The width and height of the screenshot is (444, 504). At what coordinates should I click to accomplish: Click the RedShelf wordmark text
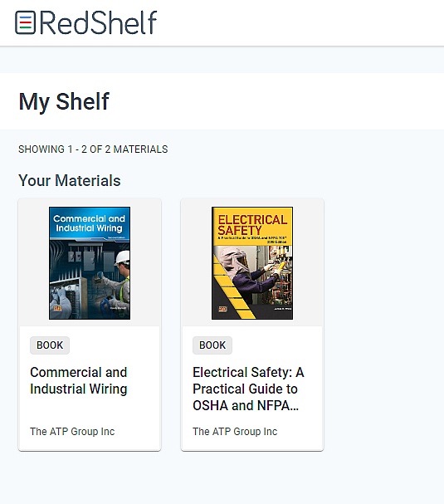click(98, 22)
